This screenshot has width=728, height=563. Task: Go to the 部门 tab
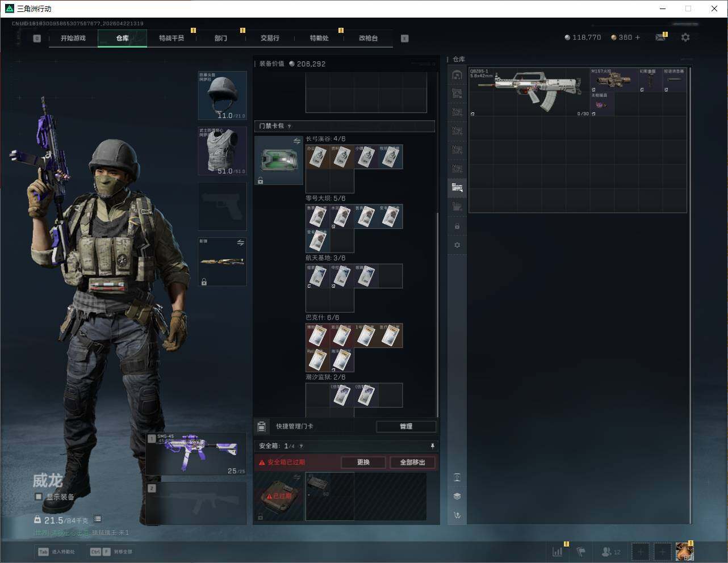coord(221,38)
